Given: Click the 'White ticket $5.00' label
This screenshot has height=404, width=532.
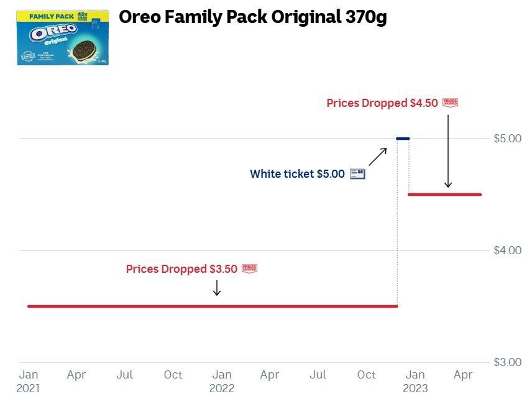Looking at the screenshot, I should (x=297, y=174).
